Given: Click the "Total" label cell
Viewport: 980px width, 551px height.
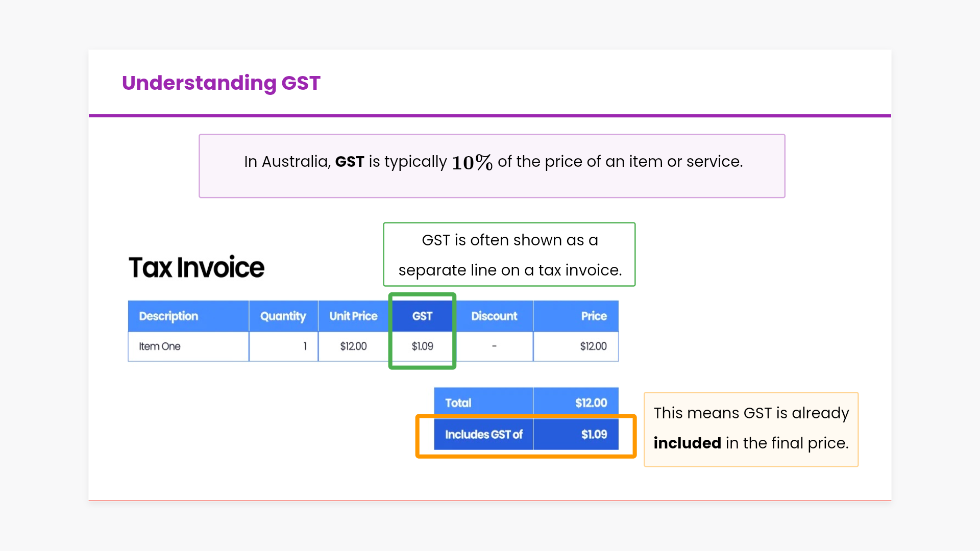Looking at the screenshot, I should [458, 403].
